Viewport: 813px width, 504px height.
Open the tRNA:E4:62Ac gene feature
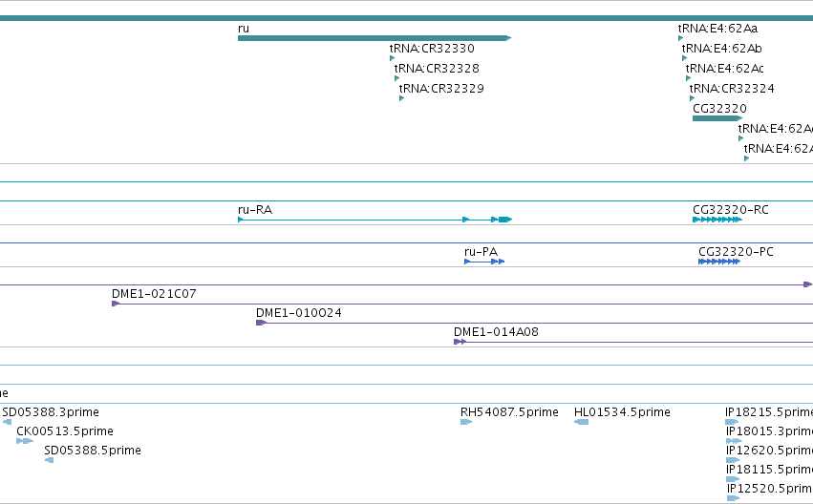(x=688, y=78)
